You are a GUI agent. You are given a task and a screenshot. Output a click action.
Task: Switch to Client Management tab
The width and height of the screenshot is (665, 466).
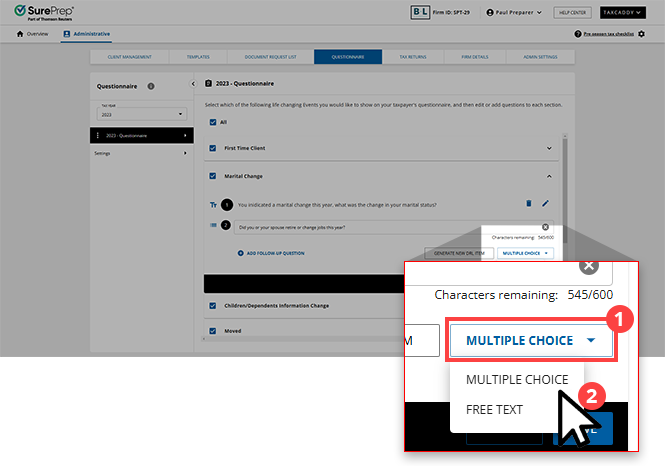pos(129,57)
